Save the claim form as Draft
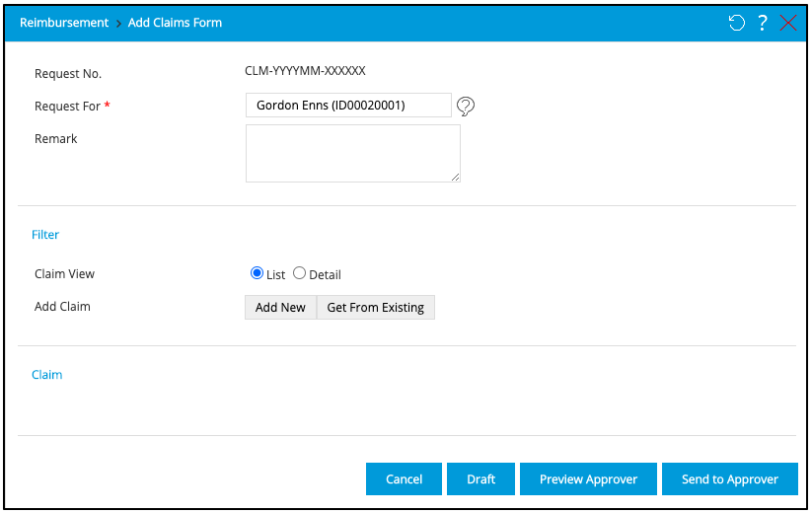 (x=480, y=478)
